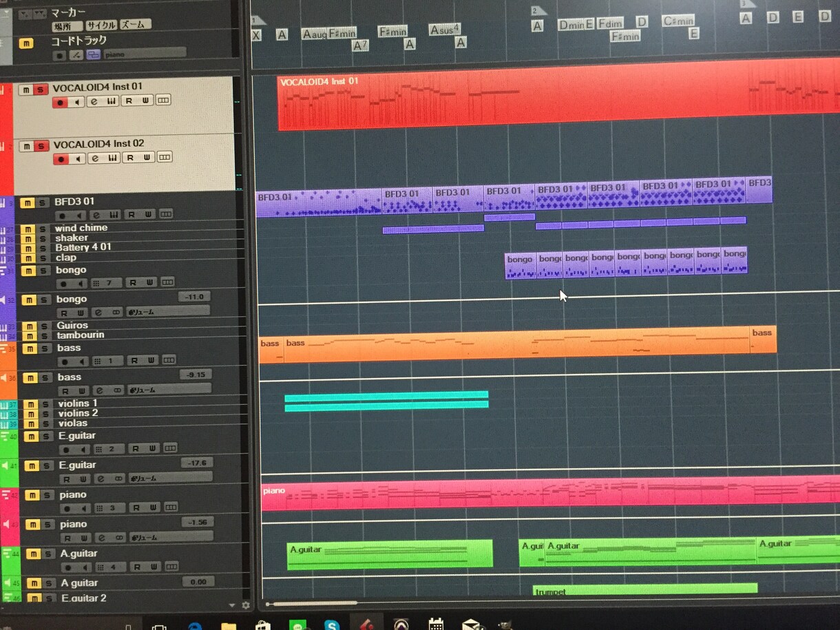Viewport: 840px width, 630px height.
Task: Open the ズーム zoom marker dropdown
Action: pyautogui.click(x=134, y=25)
